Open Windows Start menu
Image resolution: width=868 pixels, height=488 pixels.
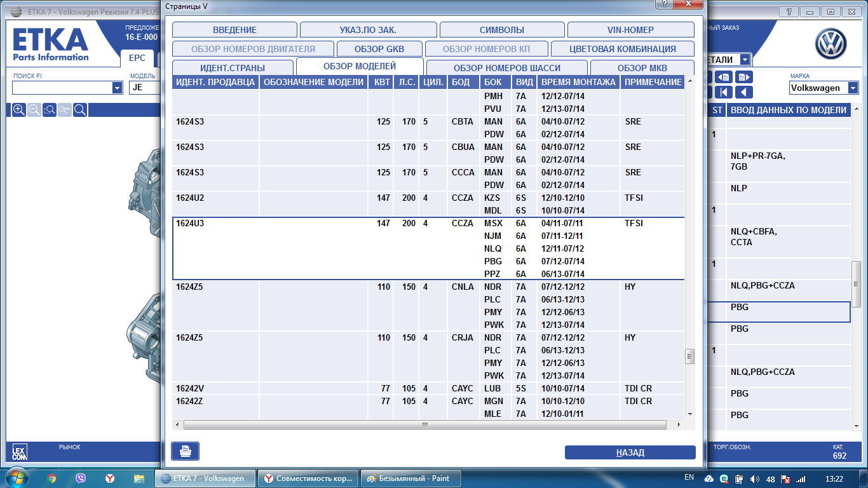pyautogui.click(x=16, y=478)
